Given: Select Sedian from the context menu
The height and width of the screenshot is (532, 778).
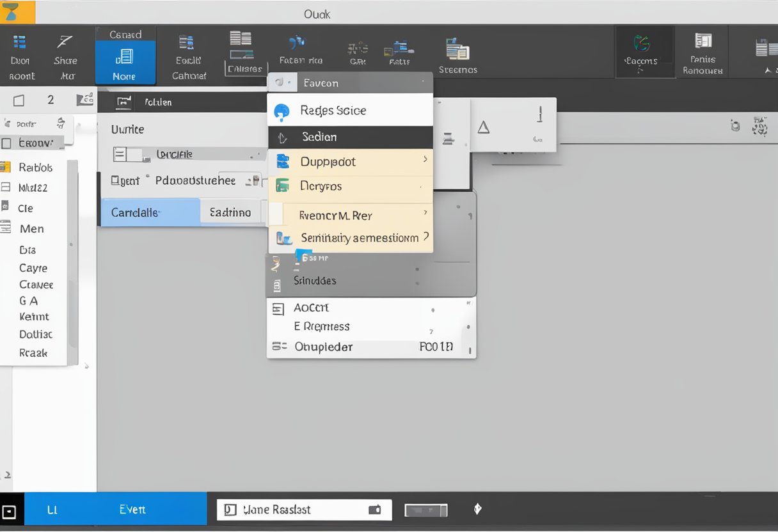Looking at the screenshot, I should point(350,136).
